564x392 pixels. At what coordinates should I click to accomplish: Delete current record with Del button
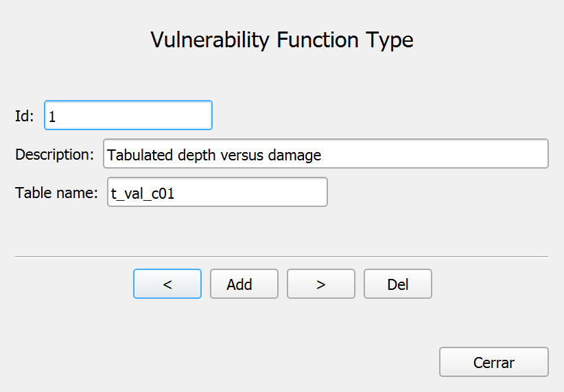click(398, 284)
